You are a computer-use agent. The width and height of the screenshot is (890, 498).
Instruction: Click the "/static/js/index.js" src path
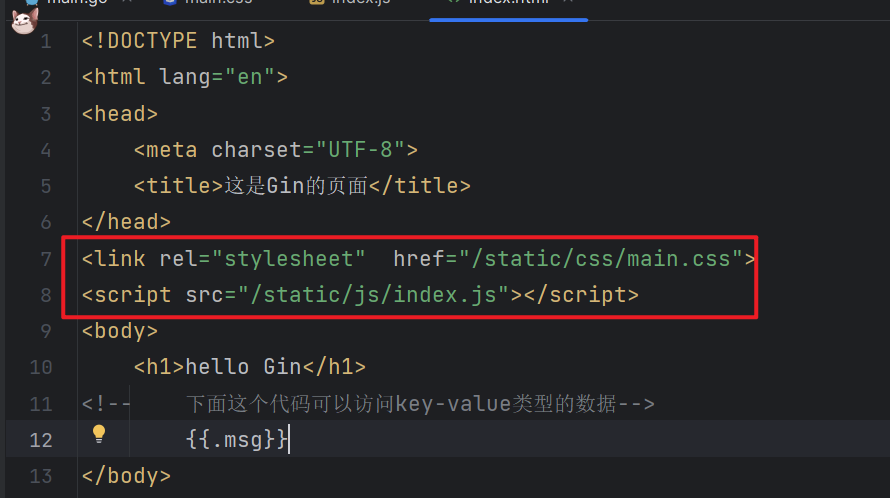click(x=373, y=295)
